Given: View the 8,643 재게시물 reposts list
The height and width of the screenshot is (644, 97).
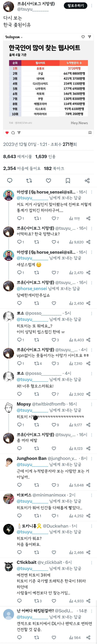Looking at the screenshot, I should pos(18,157).
